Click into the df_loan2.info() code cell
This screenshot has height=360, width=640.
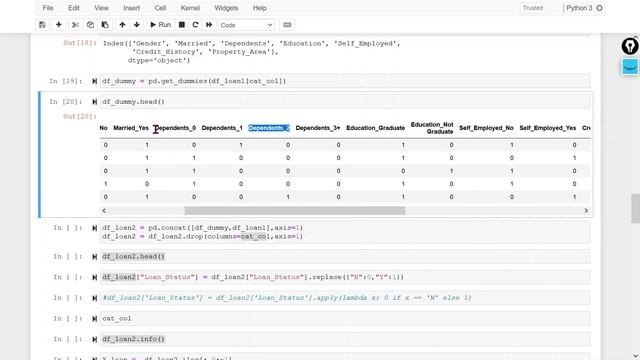pyautogui.click(x=345, y=339)
